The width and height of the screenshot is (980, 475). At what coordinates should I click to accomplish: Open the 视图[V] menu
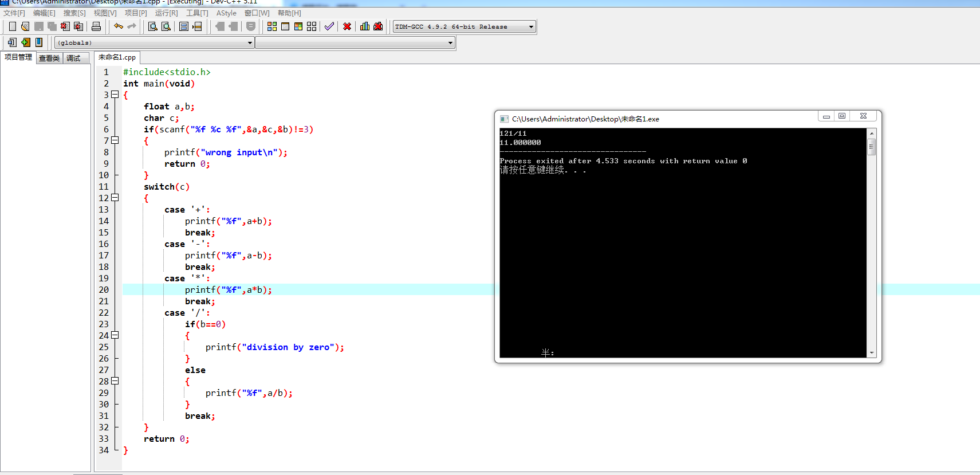tap(105, 13)
